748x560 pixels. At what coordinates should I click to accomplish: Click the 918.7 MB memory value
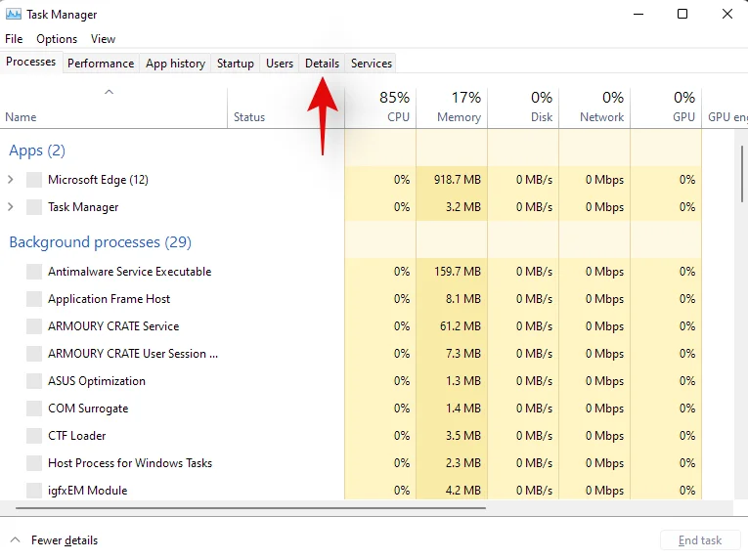(x=457, y=180)
